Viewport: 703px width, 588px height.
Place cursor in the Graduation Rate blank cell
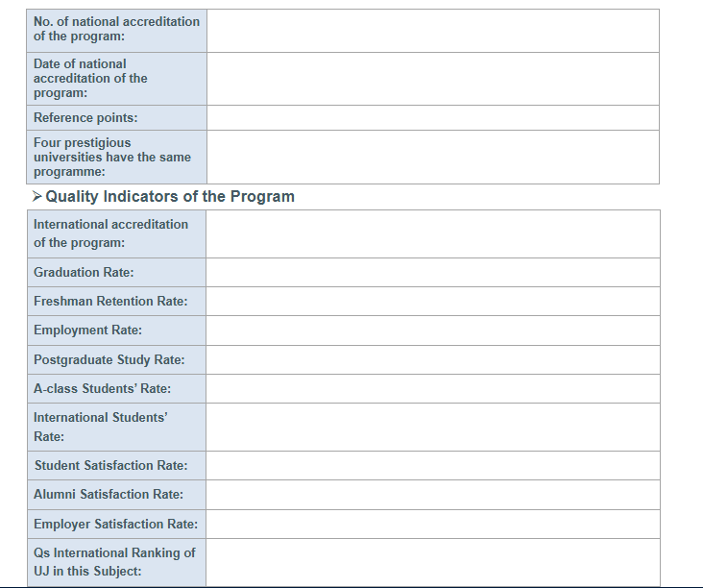pos(432,273)
